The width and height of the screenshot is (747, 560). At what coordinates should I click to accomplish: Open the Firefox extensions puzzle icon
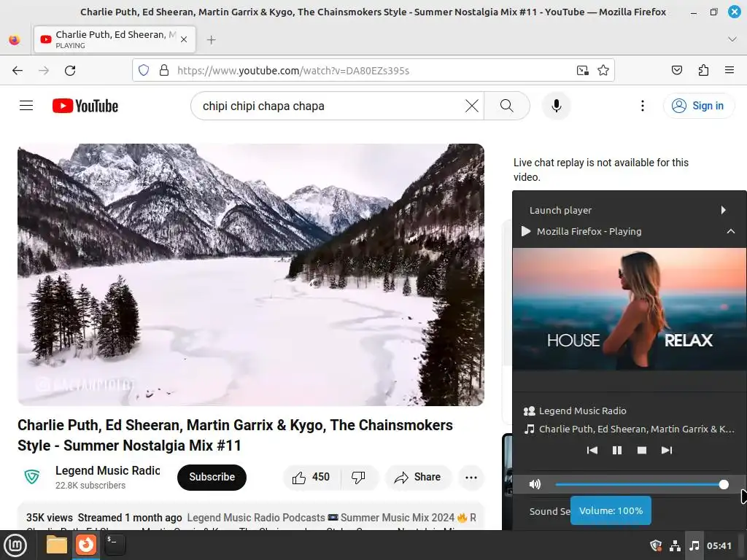pos(703,71)
